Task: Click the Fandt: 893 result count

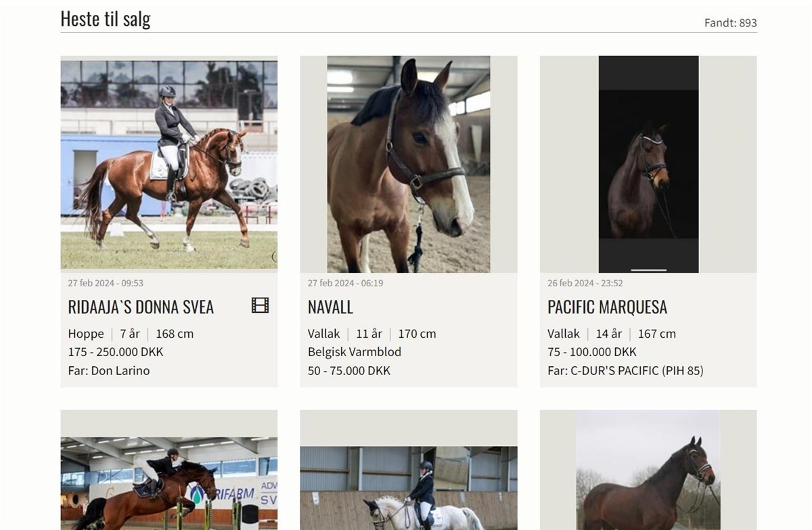Action: click(x=731, y=23)
